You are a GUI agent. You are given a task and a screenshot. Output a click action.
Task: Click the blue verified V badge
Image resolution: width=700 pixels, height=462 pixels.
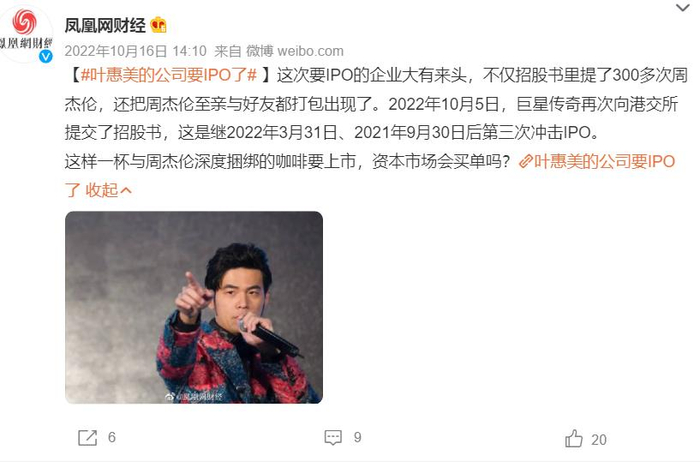coord(46,56)
